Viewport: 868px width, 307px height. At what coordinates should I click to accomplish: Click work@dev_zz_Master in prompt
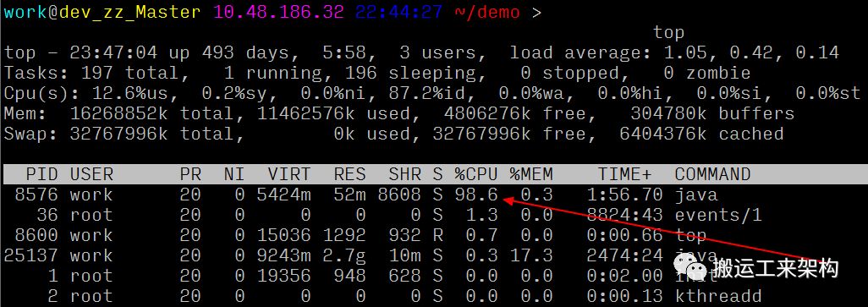click(x=102, y=12)
